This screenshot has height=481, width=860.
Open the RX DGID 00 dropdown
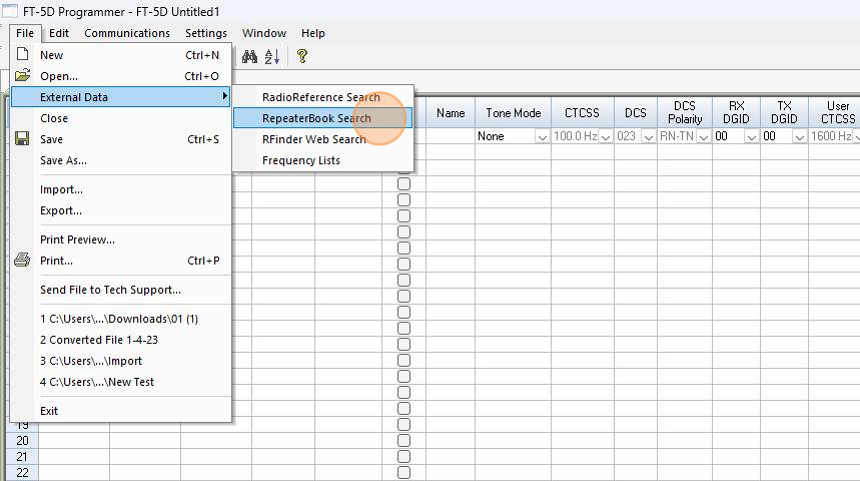tap(751, 137)
